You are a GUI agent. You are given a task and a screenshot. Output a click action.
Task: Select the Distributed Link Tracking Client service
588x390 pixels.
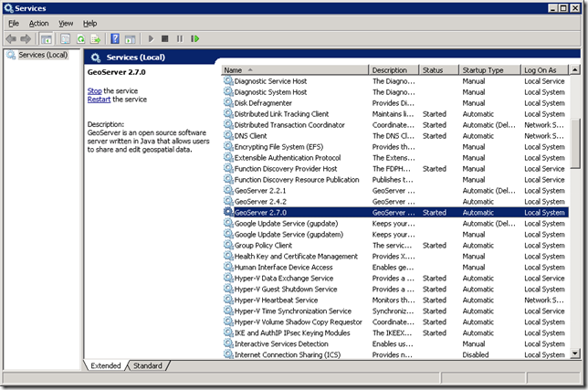click(395, 113)
